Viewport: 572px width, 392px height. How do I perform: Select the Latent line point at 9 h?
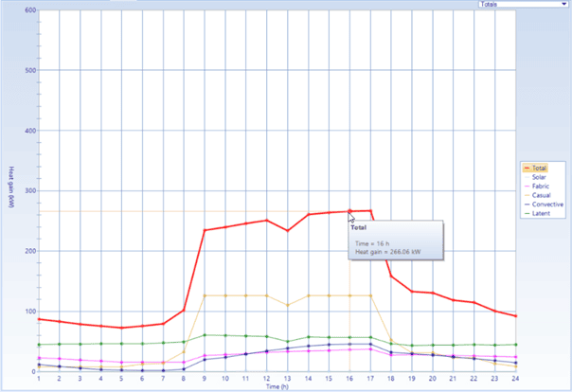click(x=205, y=334)
